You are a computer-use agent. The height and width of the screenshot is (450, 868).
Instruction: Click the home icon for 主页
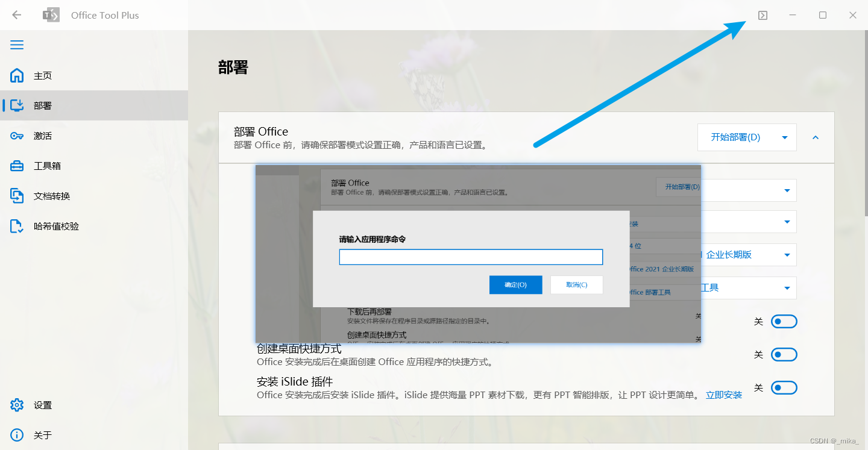(x=17, y=75)
